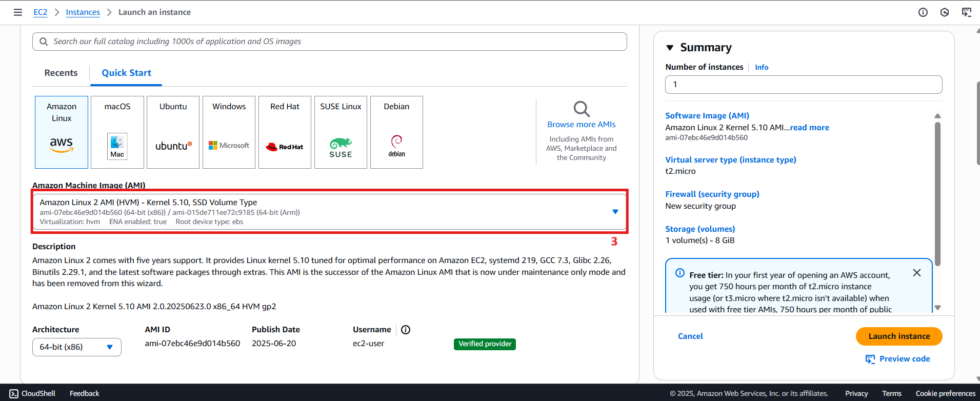Click the Verified provider badge
980x401 pixels.
(x=485, y=344)
